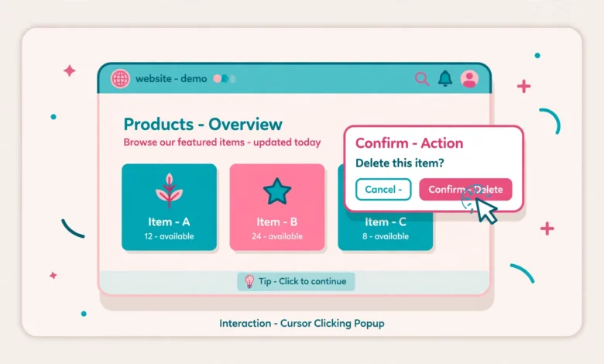Image resolution: width=604 pixels, height=364 pixels.
Task: Click the Interaction - Cursor Clicking Popup caption
Action: click(302, 323)
